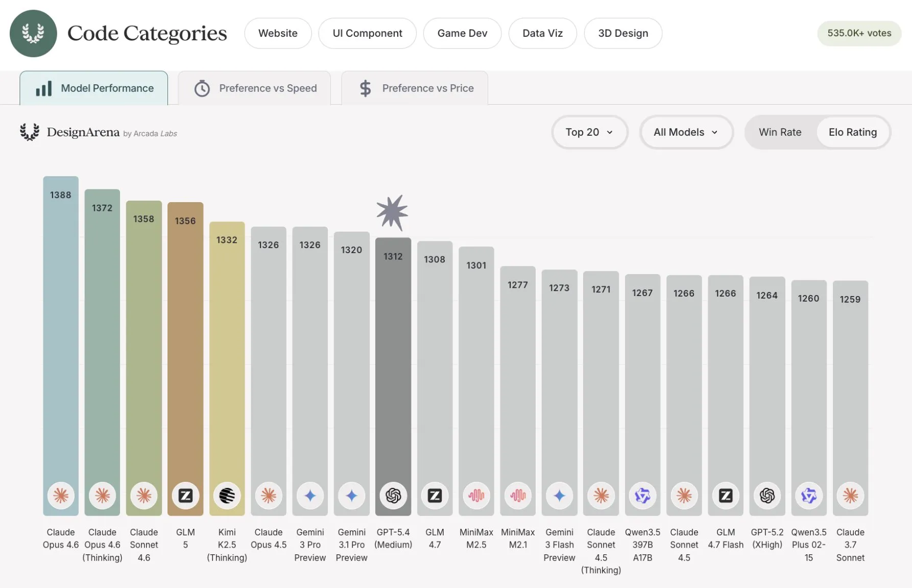Click the gray starburst marker above GPT-5.4 bar
Viewport: 912px width, 588px height.
[392, 213]
